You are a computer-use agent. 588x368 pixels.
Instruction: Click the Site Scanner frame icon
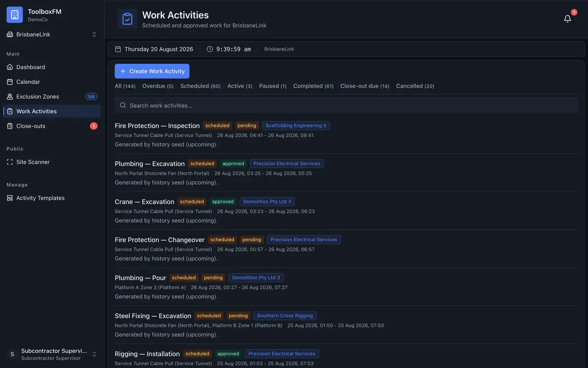point(10,162)
